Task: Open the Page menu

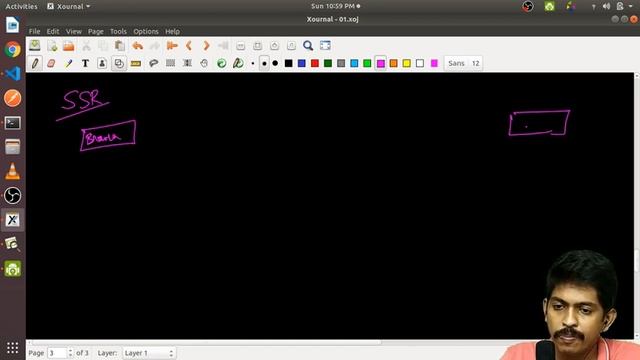Action: click(96, 31)
